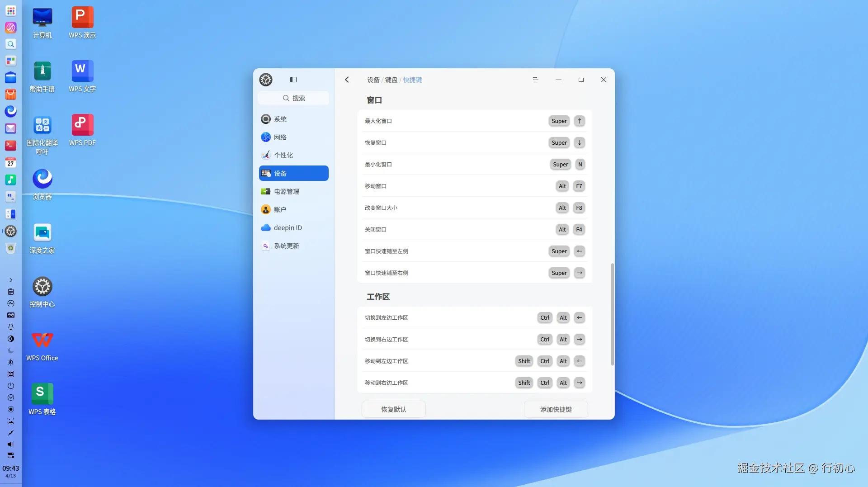Click the Ctrl key of 切换到右边工作区
This screenshot has width=868, height=487.
pos(545,339)
